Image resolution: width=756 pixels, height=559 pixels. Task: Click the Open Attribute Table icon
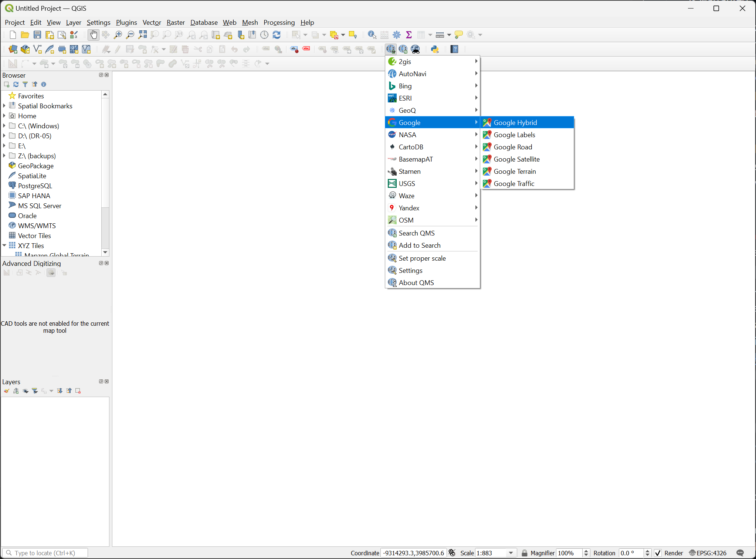(x=421, y=35)
